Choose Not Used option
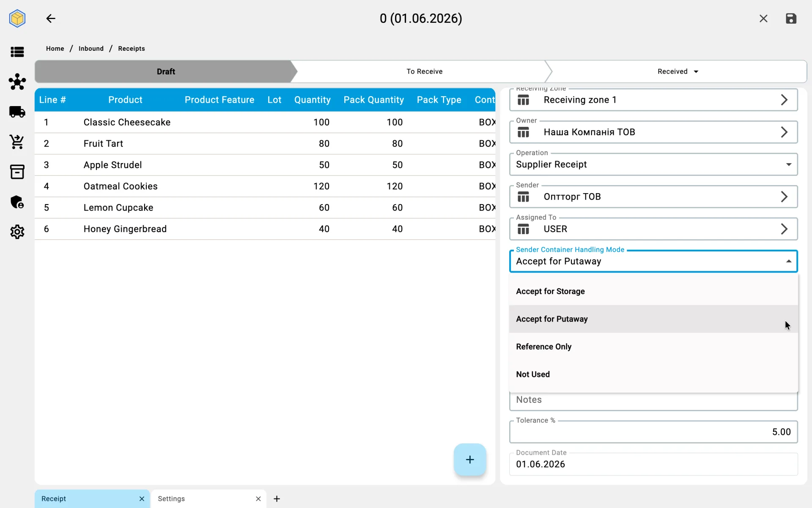Viewport: 812px width, 508px height. click(x=653, y=374)
